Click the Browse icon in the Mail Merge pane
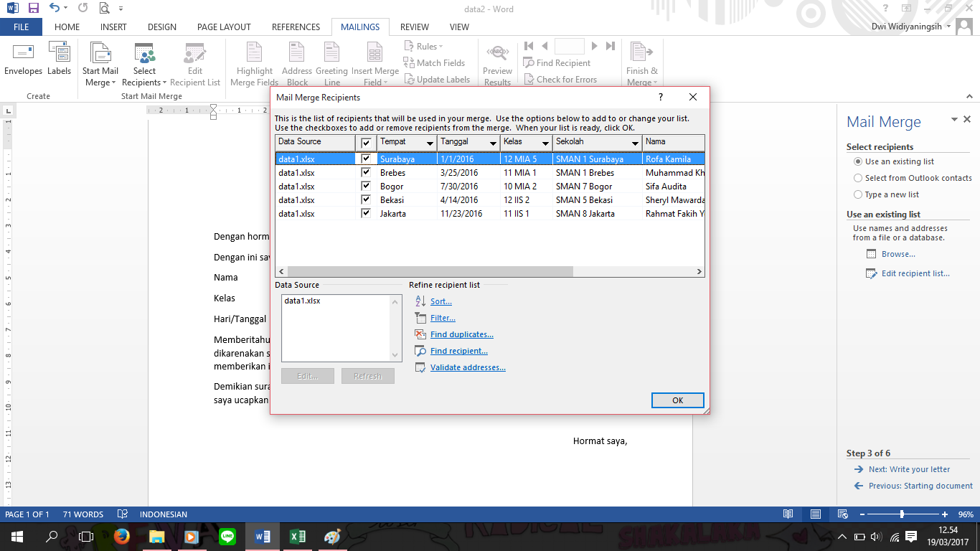Image resolution: width=980 pixels, height=551 pixels. [x=872, y=254]
